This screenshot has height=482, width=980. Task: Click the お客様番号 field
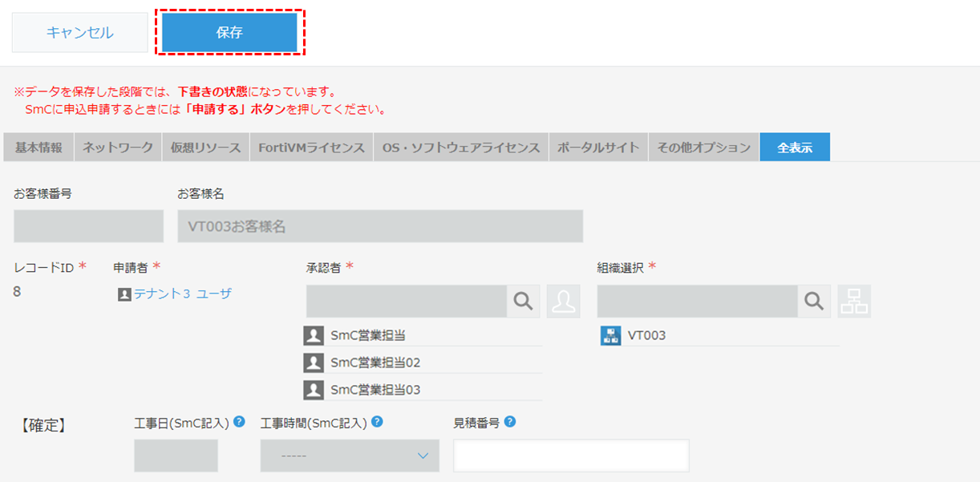click(x=88, y=226)
